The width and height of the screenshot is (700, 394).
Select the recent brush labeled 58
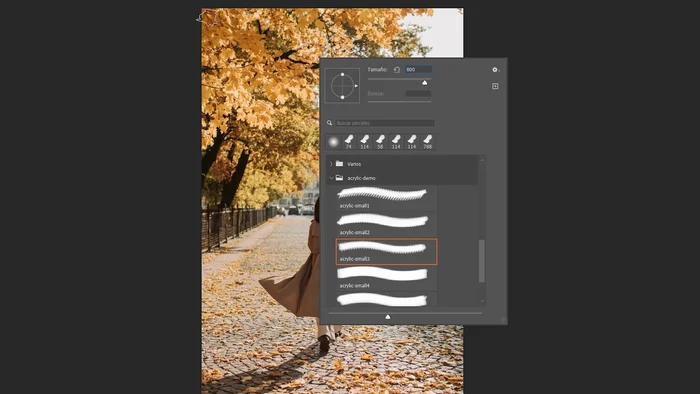[380, 142]
